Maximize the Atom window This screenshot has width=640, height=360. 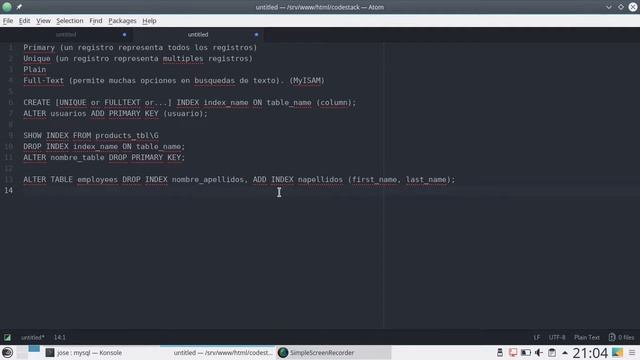click(621, 7)
